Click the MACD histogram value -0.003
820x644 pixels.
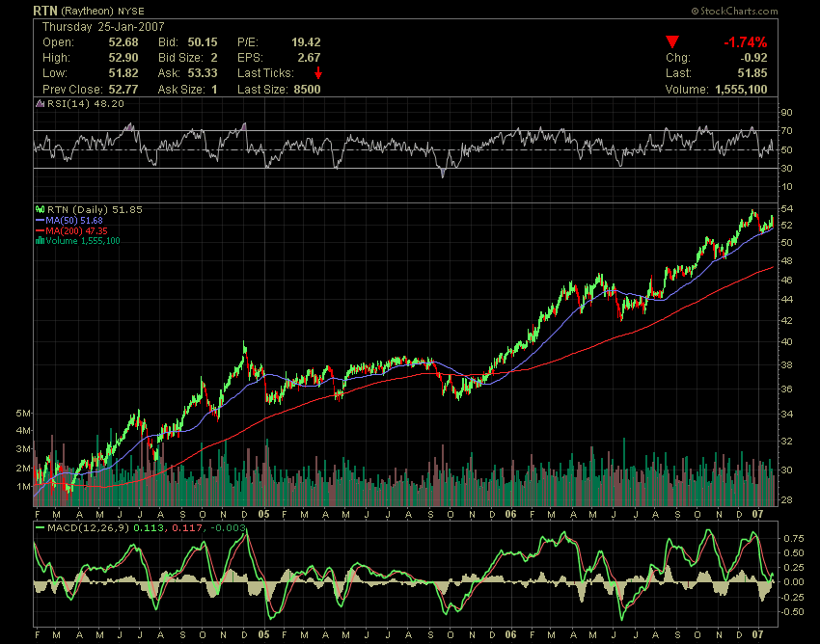[228, 528]
